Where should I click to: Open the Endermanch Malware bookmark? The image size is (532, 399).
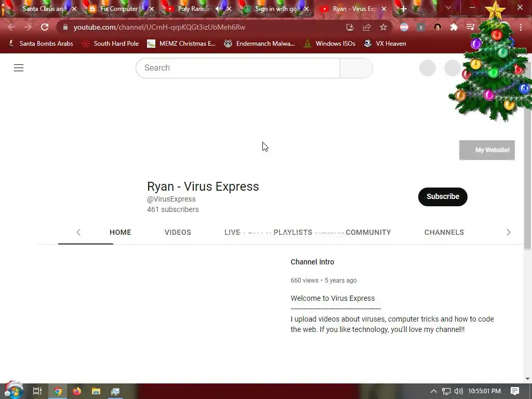tap(260, 44)
